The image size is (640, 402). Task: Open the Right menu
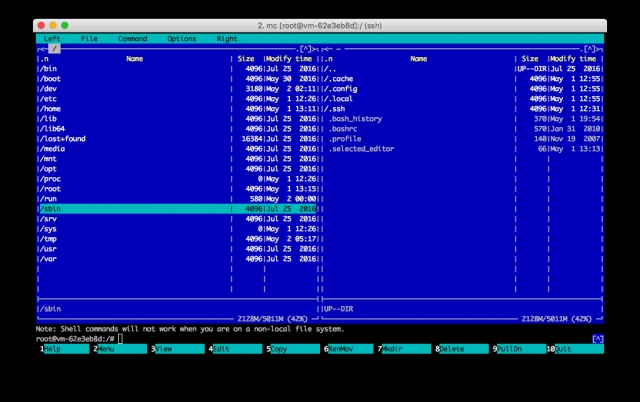pyautogui.click(x=227, y=39)
